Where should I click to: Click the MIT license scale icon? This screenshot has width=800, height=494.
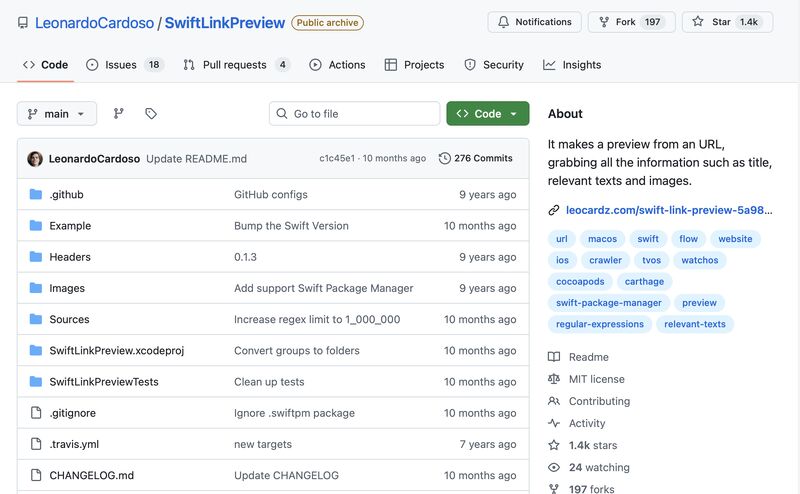[554, 379]
